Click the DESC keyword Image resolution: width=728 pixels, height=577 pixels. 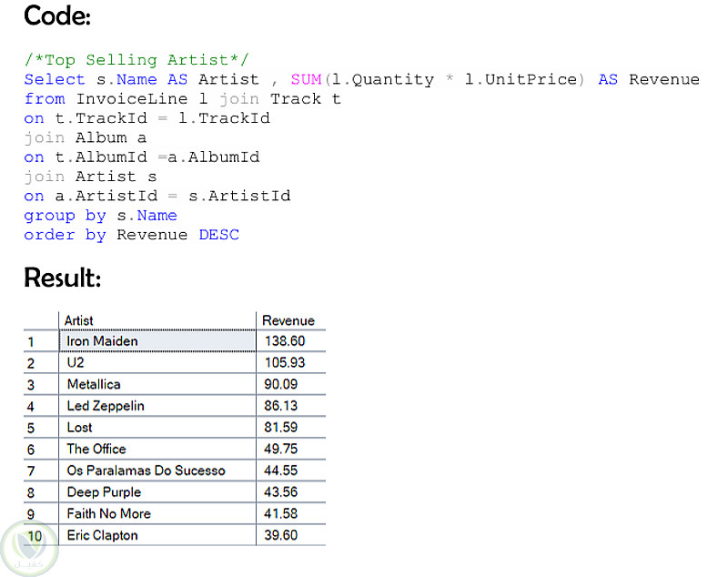[x=218, y=235]
